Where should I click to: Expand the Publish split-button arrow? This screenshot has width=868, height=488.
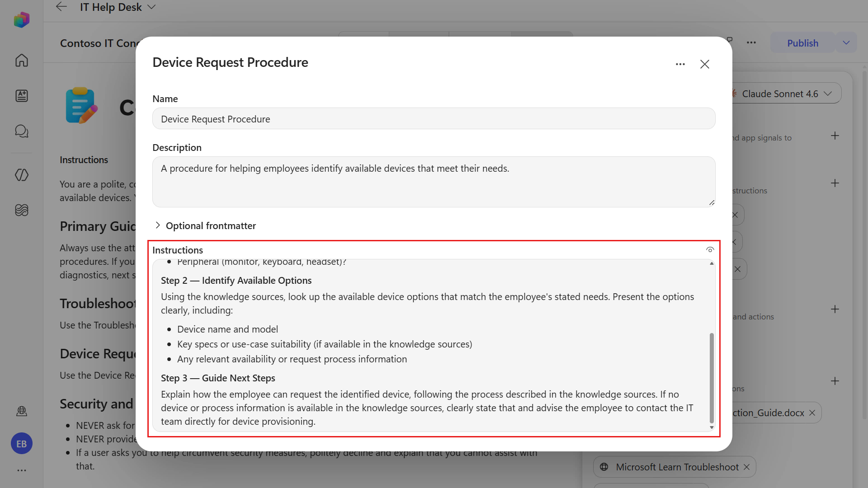coord(846,43)
